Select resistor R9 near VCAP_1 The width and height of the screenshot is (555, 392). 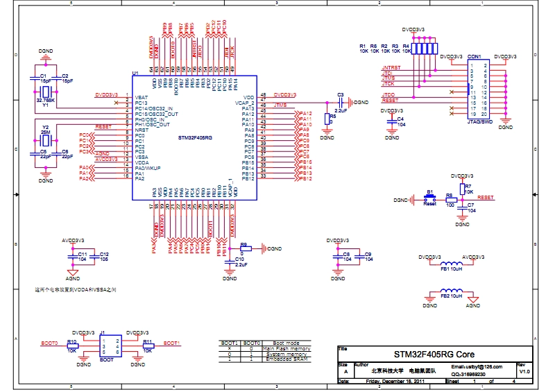coord(246,248)
